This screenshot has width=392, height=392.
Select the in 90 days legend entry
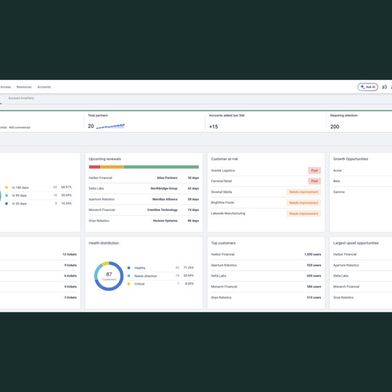19,196
